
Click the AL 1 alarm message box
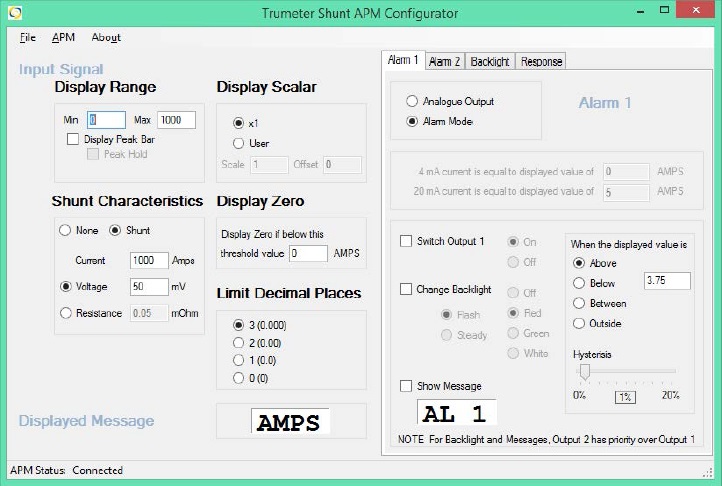[456, 412]
